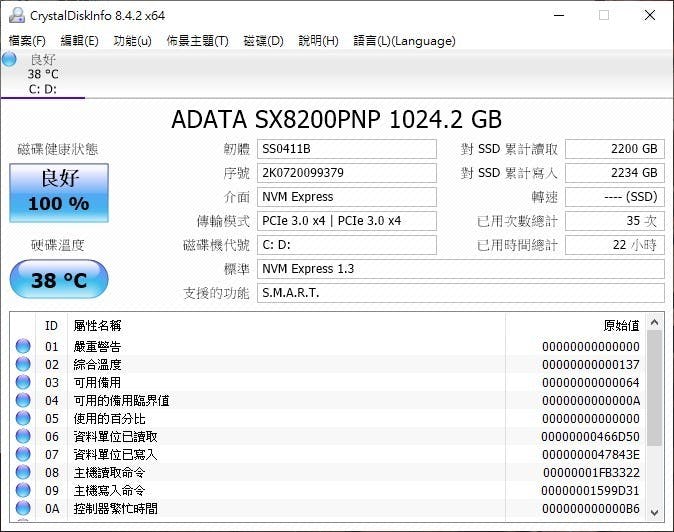Select the C: D: disk tab
The height and width of the screenshot is (532, 674).
point(43,88)
